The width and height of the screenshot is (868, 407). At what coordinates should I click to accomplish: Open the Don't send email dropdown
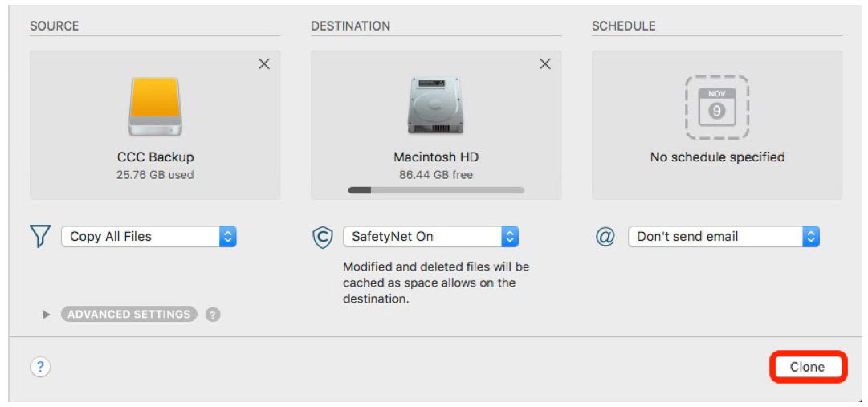click(x=723, y=237)
